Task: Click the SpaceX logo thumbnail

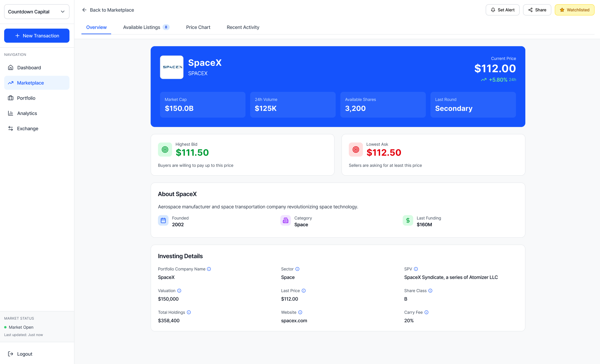Action: pos(172,67)
